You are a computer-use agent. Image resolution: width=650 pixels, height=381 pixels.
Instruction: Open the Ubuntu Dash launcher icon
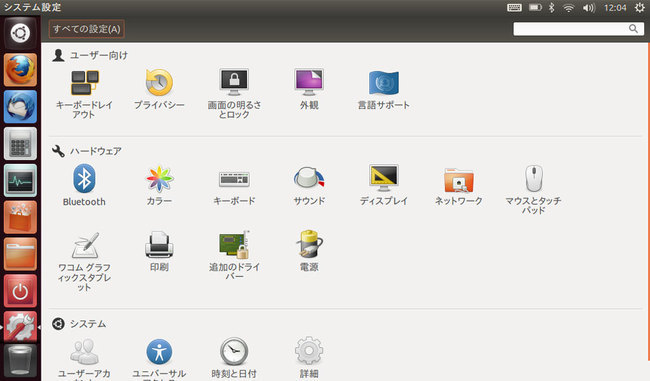(x=20, y=33)
